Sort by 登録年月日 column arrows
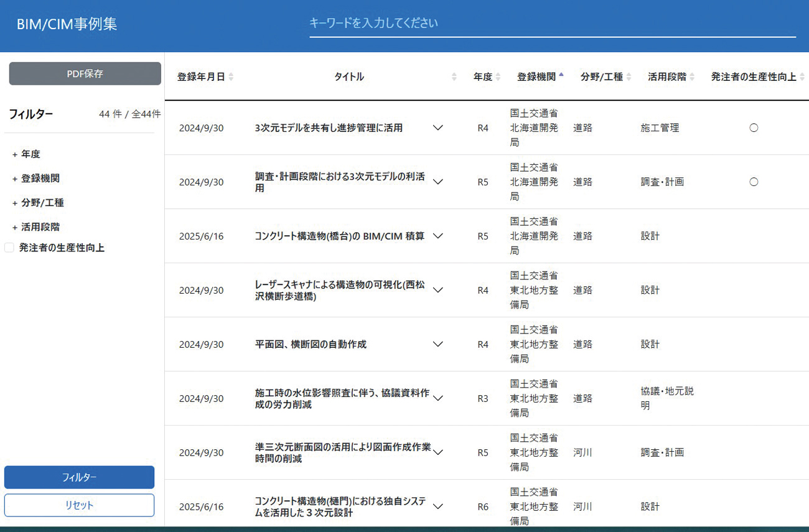This screenshot has height=532, width=809. coord(231,77)
